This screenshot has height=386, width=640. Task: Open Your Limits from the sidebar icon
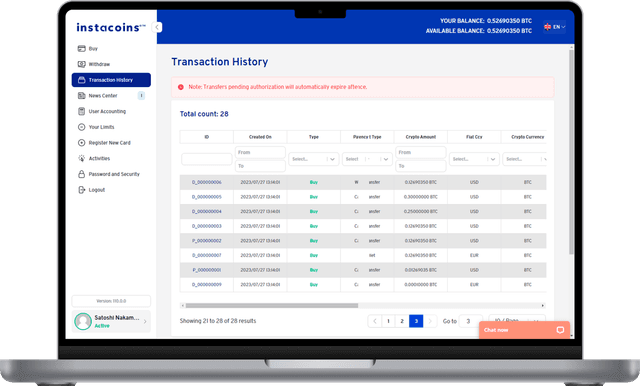tap(82, 127)
